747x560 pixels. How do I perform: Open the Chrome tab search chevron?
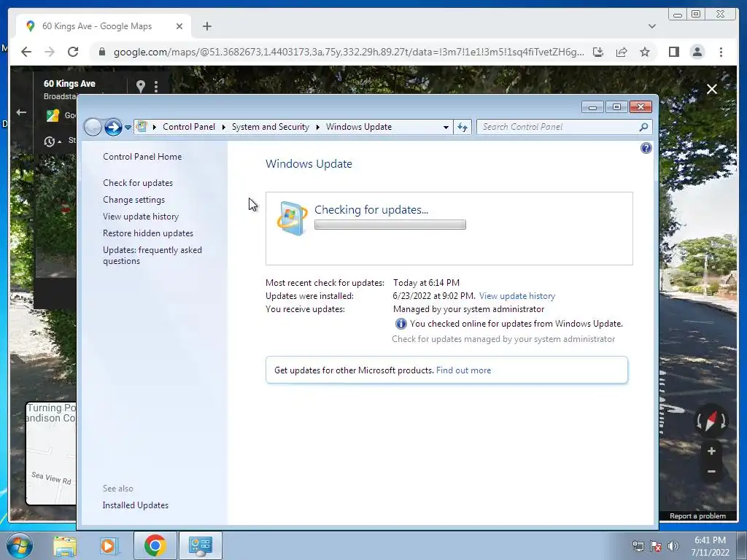click(652, 26)
